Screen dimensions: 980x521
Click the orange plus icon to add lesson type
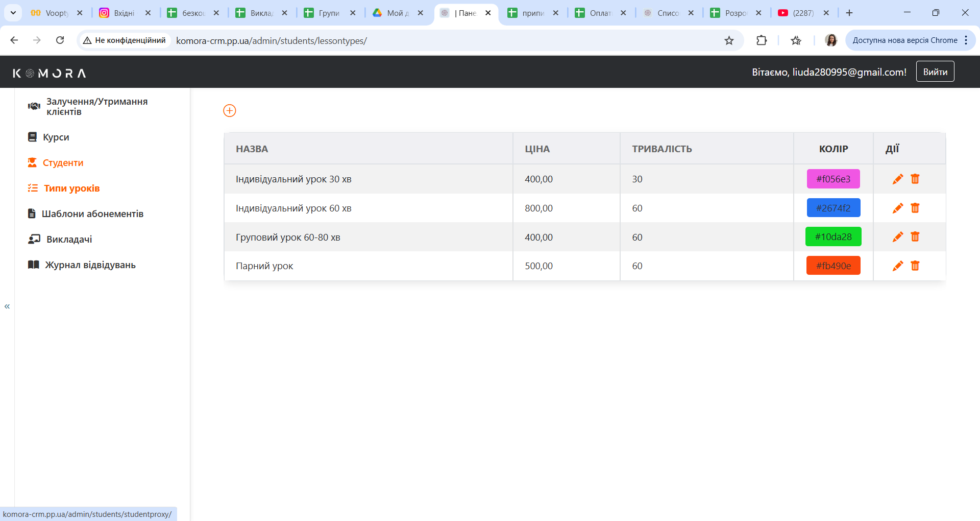(x=230, y=111)
